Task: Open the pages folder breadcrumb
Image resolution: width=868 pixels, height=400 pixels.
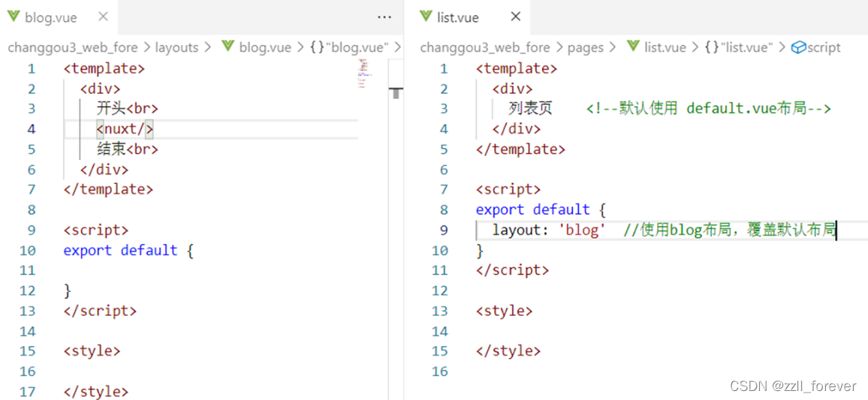Action: click(585, 47)
